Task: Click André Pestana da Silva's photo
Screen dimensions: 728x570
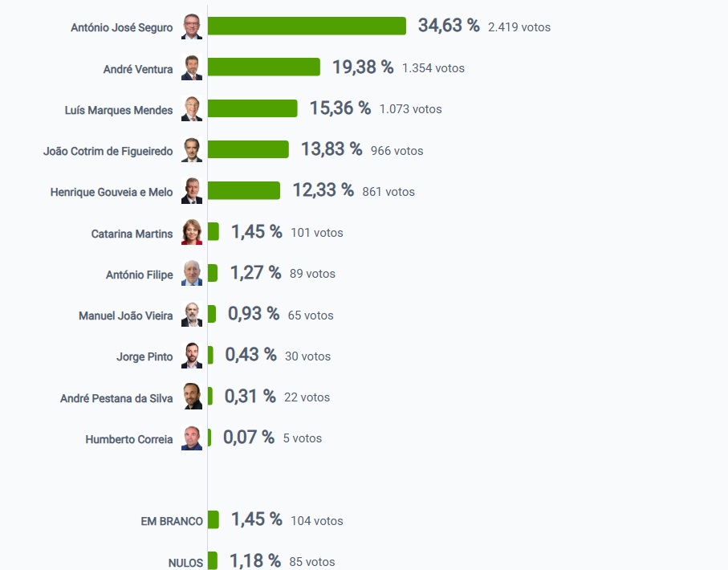Action: 192,397
